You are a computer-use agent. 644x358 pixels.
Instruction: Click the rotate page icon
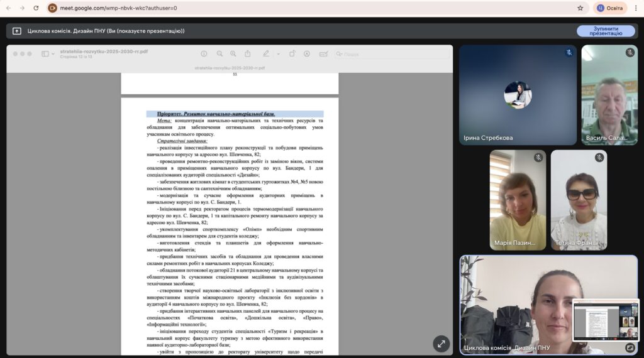coord(292,54)
